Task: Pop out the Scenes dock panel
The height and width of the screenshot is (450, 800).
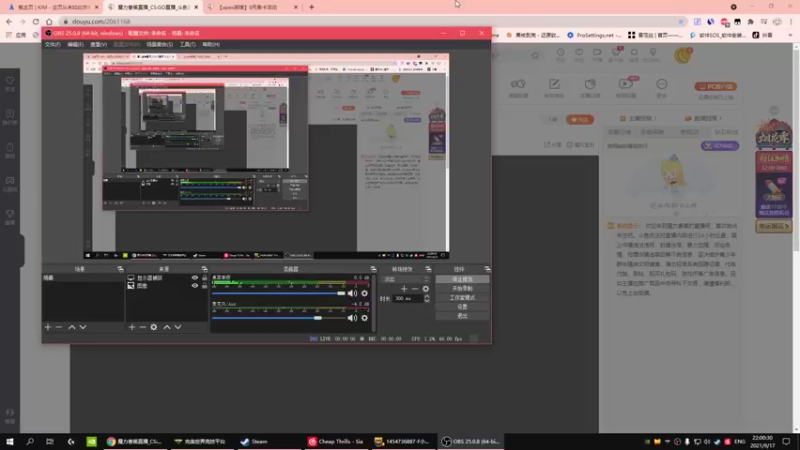Action: point(120,269)
